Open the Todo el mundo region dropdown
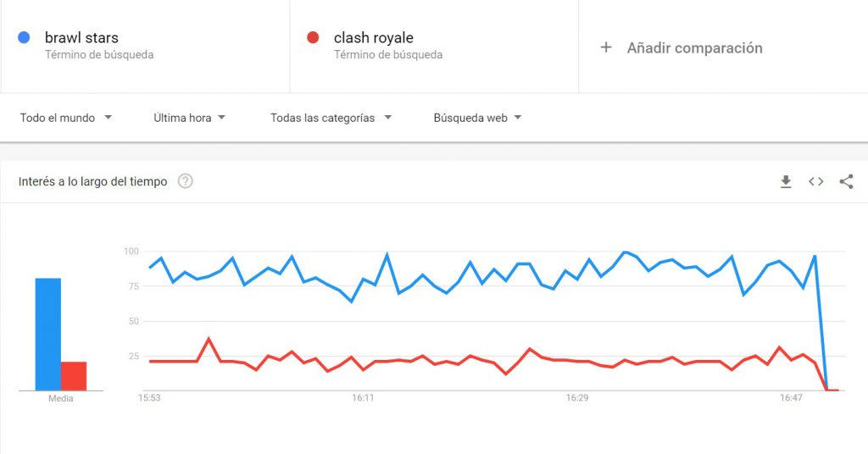Image resolution: width=868 pixels, height=454 pixels. (x=66, y=118)
